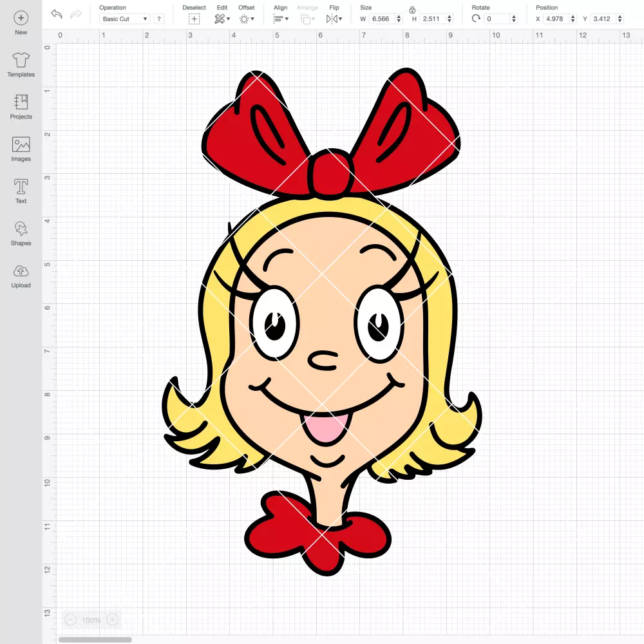The width and height of the screenshot is (644, 644).
Task: Select the Text tool
Action: click(x=21, y=191)
